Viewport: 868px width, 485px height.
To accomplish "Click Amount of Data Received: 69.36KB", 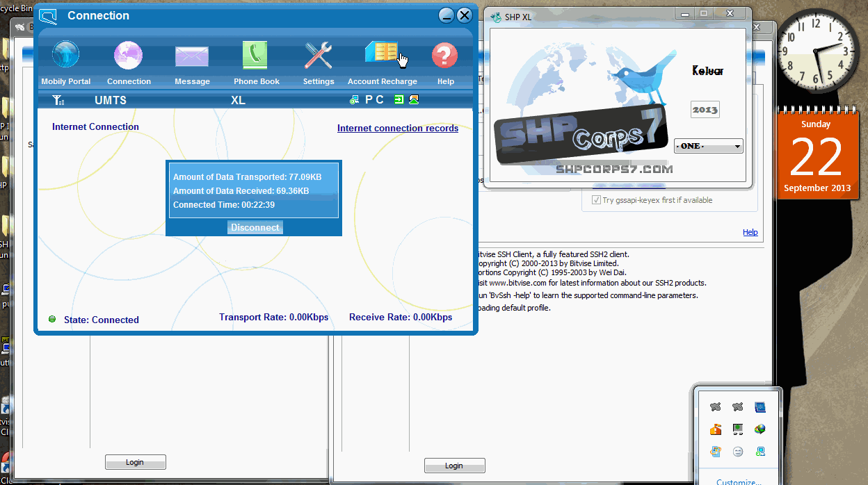I will point(241,191).
